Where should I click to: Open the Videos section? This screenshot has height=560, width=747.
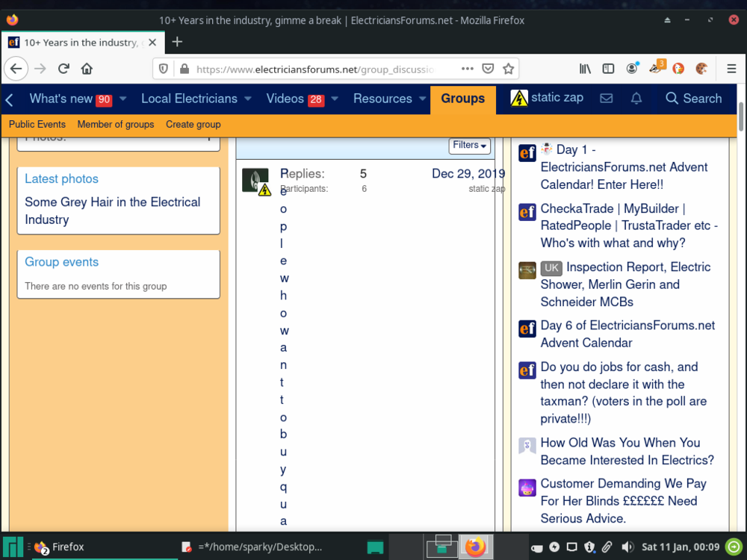[285, 99]
